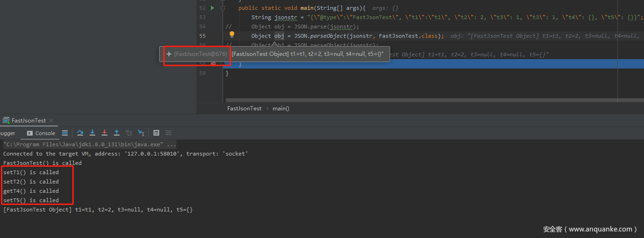Toggle the breakpoint on line 58
644x238 pixels.
(x=213, y=64)
